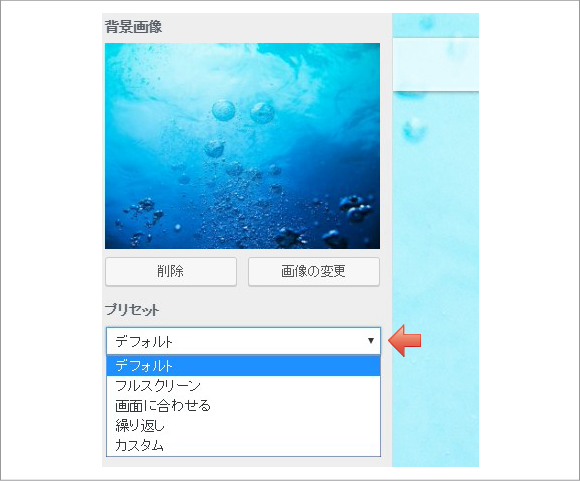Click the round bubble spot in the preview pane

tap(414, 128)
